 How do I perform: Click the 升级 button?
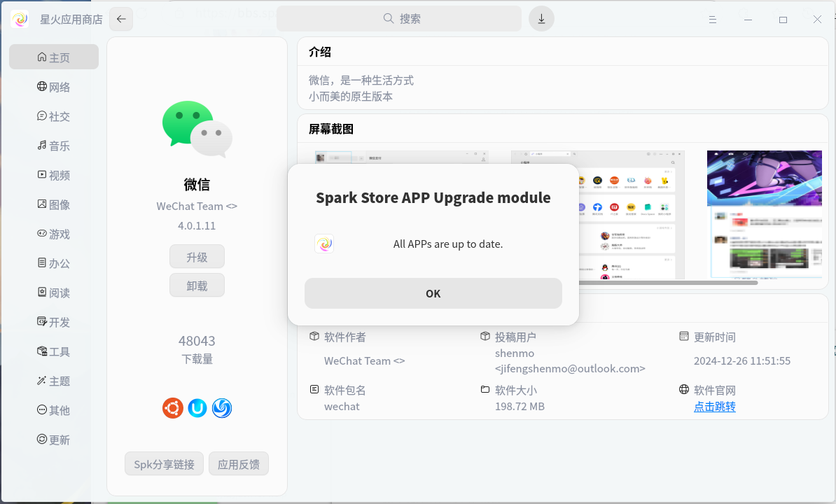tap(197, 257)
